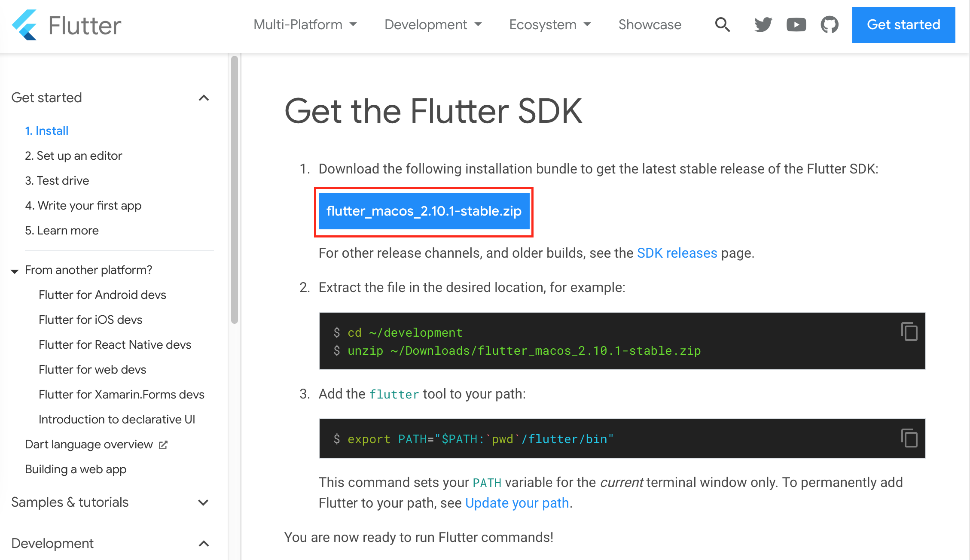Click the sidebar vertical scrollbar
The image size is (970, 560).
coord(234,189)
